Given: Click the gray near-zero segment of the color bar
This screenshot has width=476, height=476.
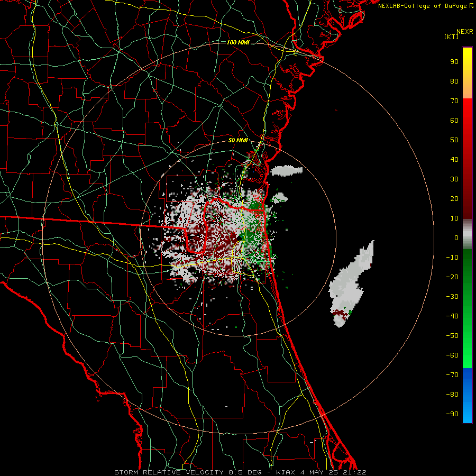Looking at the screenshot, I should 467,234.
